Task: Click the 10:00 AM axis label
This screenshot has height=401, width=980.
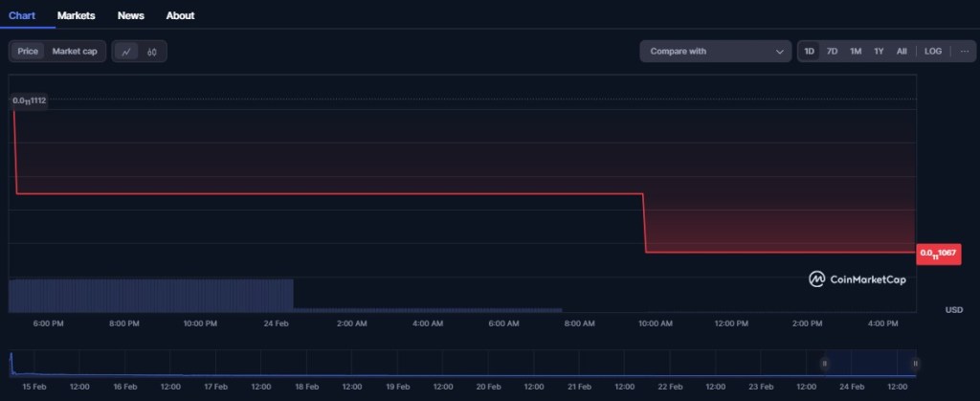Action: pos(656,323)
